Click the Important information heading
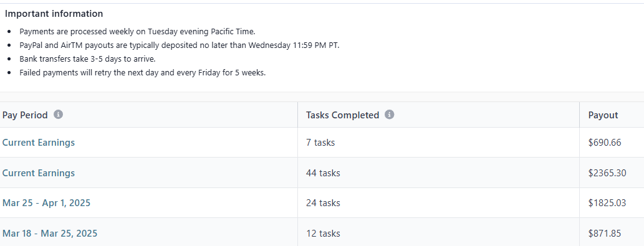644x246 pixels. pos(54,14)
